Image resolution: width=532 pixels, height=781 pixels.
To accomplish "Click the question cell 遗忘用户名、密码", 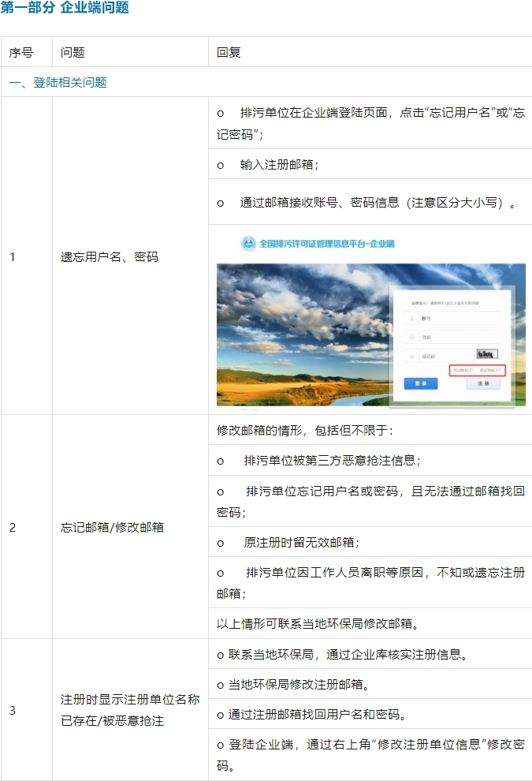I will coord(110,257).
